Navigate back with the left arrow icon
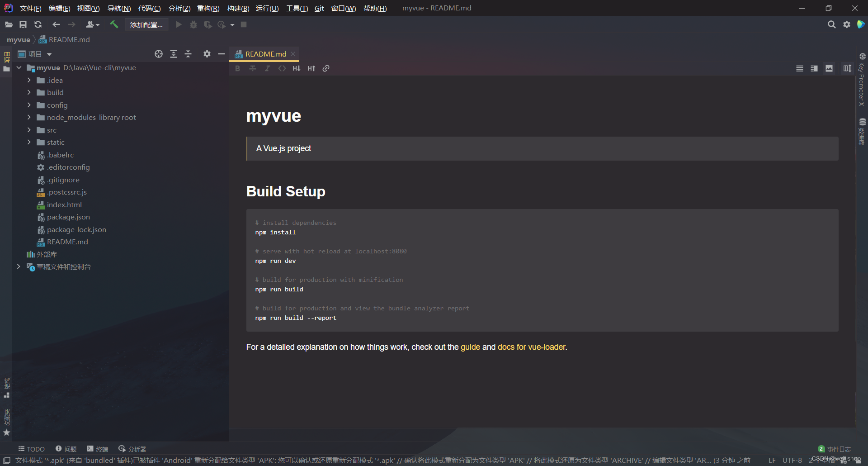This screenshot has width=868, height=466. pos(56,24)
